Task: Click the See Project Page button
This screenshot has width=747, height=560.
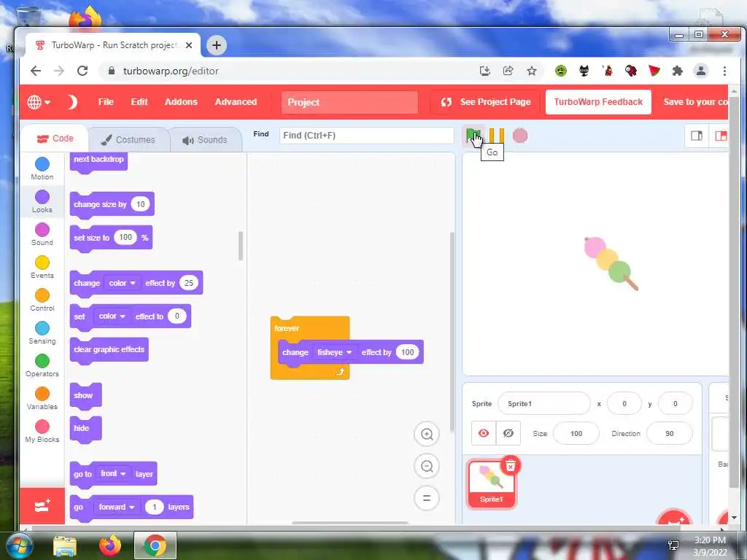Action: (485, 102)
